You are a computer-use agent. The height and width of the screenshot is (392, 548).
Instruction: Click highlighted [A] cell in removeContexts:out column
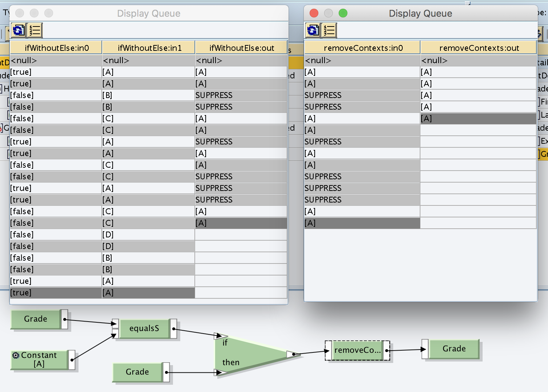point(479,119)
